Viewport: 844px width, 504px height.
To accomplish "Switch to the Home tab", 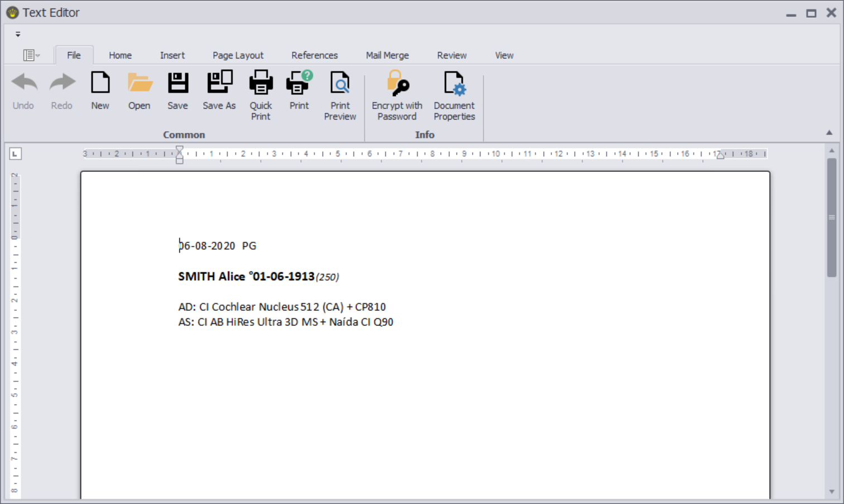I will [120, 55].
